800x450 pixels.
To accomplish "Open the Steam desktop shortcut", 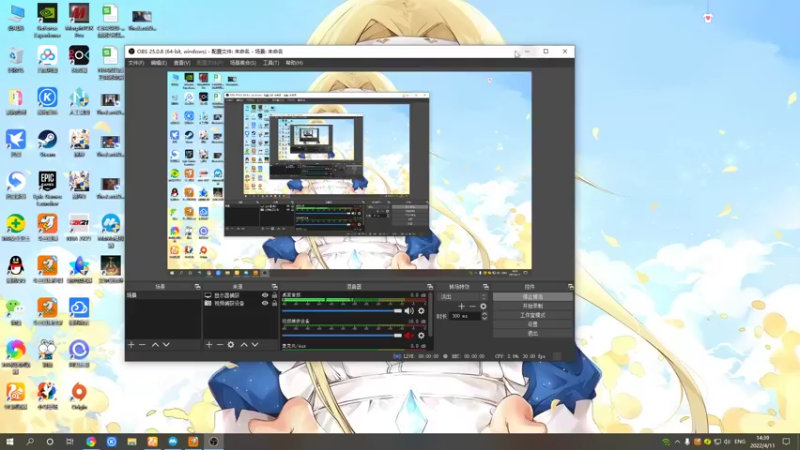I will pyautogui.click(x=47, y=143).
